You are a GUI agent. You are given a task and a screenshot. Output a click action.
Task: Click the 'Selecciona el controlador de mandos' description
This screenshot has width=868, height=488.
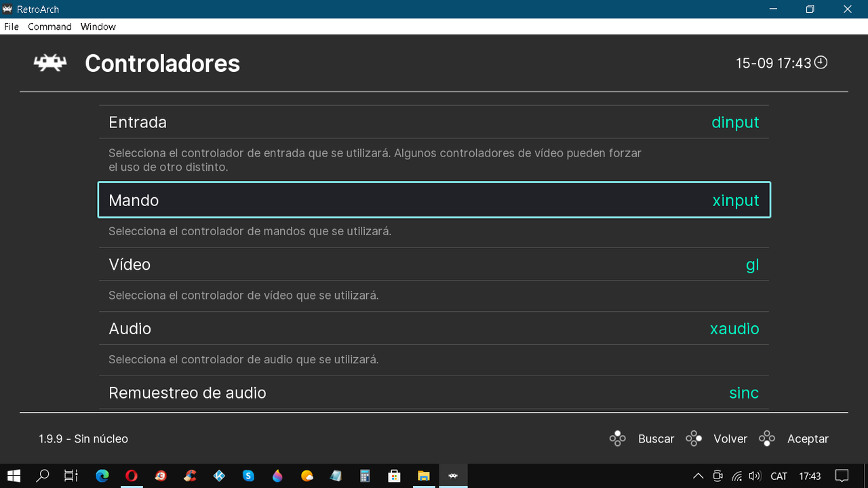250,231
